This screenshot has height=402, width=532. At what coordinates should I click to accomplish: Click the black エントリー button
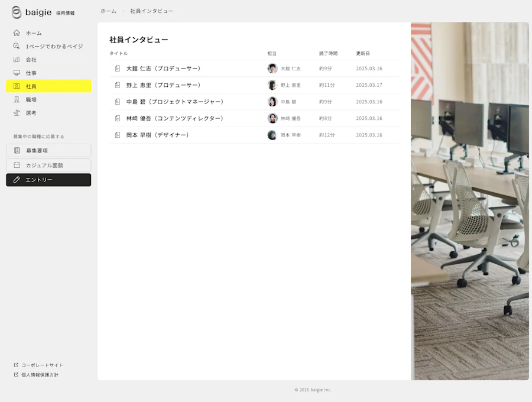pyautogui.click(x=48, y=180)
